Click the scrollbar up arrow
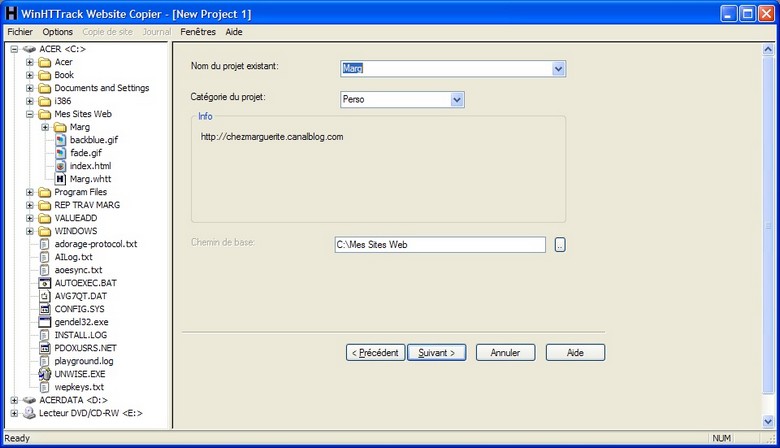 pos(768,49)
